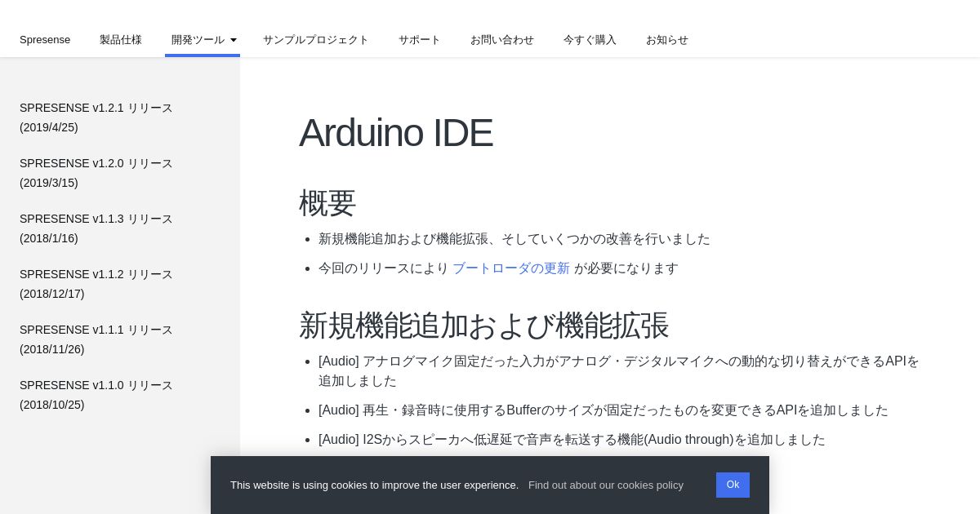Select the cookie notice message text

coord(374,485)
